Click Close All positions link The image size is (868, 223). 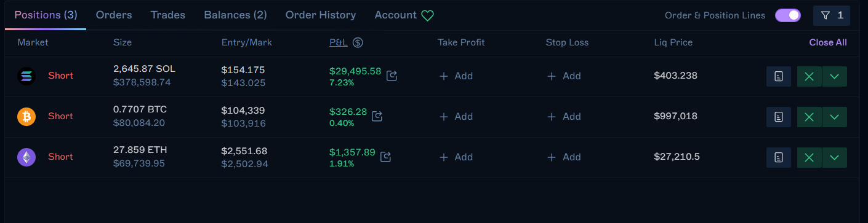(x=828, y=42)
